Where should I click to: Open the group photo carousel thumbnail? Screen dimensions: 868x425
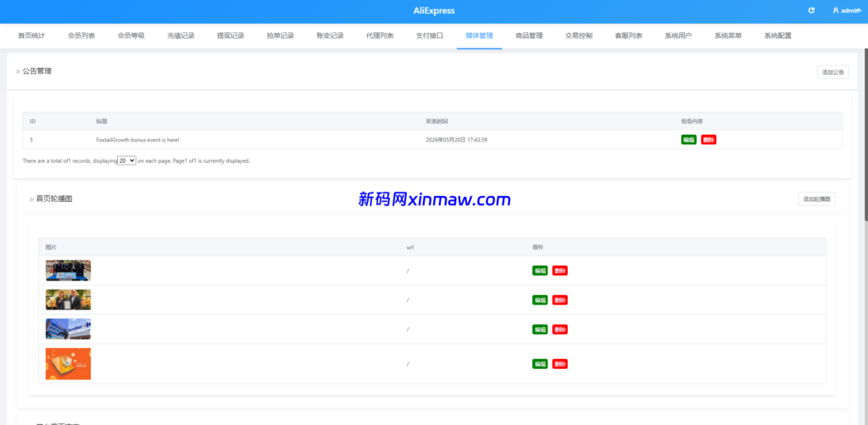click(68, 271)
